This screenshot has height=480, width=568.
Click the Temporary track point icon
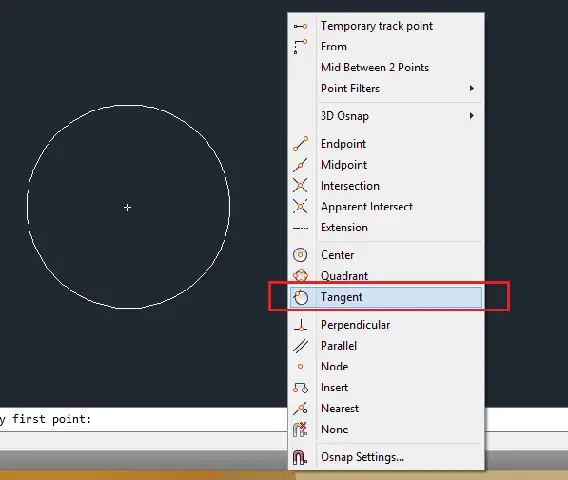click(300, 26)
